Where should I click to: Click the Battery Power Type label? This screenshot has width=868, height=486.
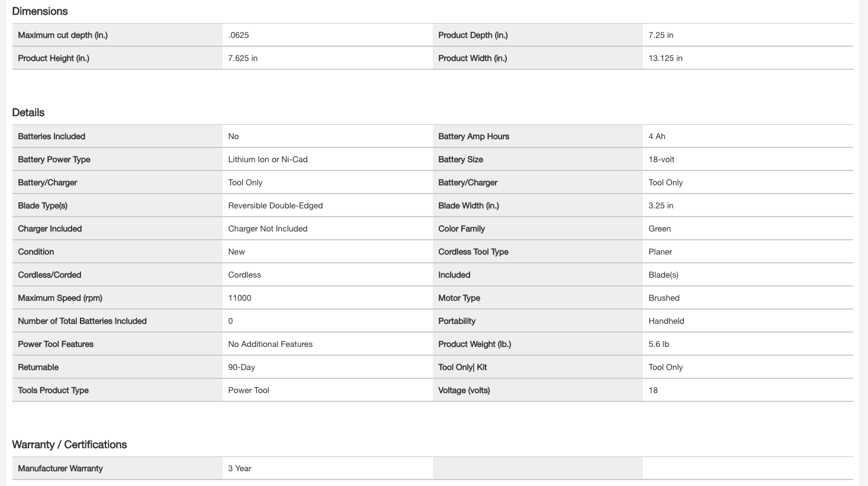(54, 159)
